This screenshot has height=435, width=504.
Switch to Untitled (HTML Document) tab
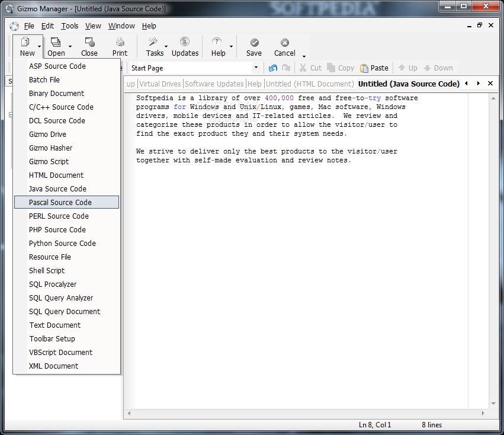tap(310, 84)
